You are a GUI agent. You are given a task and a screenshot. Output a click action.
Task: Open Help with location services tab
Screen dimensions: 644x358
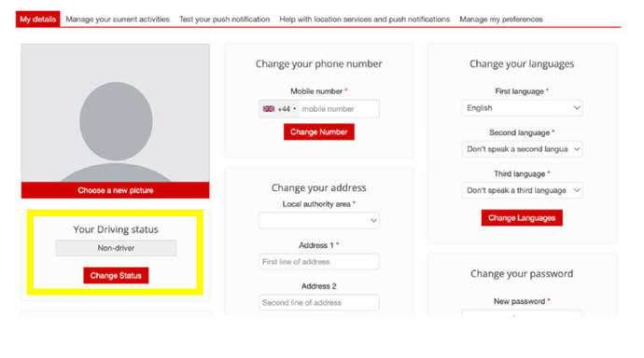click(364, 20)
